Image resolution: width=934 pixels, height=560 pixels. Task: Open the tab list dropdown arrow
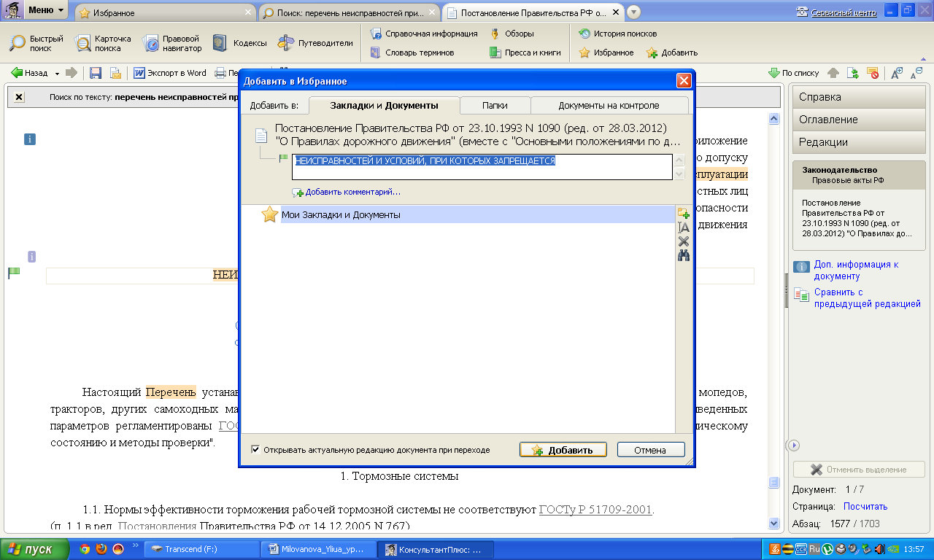point(633,12)
